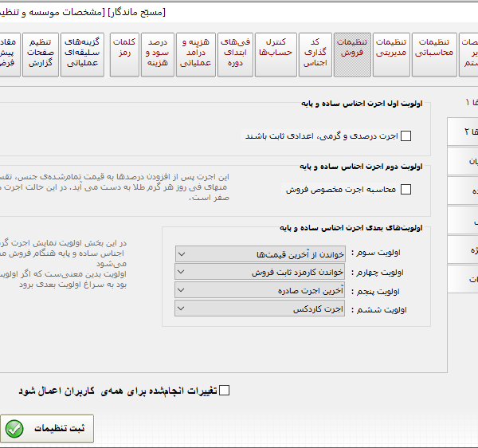Switch to the تنظیمات محاسباتی tab
Screen dimensions: 478x448
pyautogui.click(x=434, y=54)
